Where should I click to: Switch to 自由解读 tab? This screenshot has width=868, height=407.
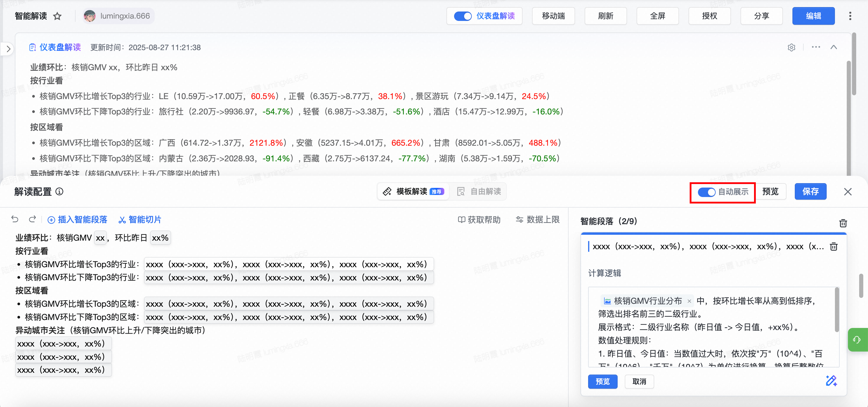coord(479,191)
